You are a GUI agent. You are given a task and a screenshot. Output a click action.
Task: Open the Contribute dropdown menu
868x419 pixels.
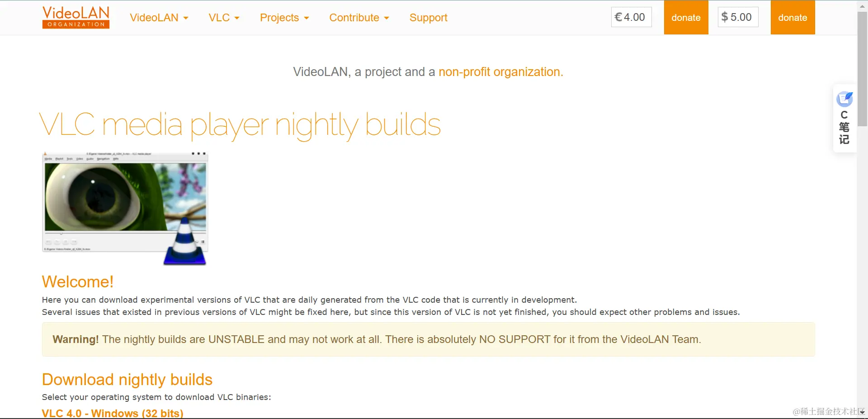click(x=359, y=18)
